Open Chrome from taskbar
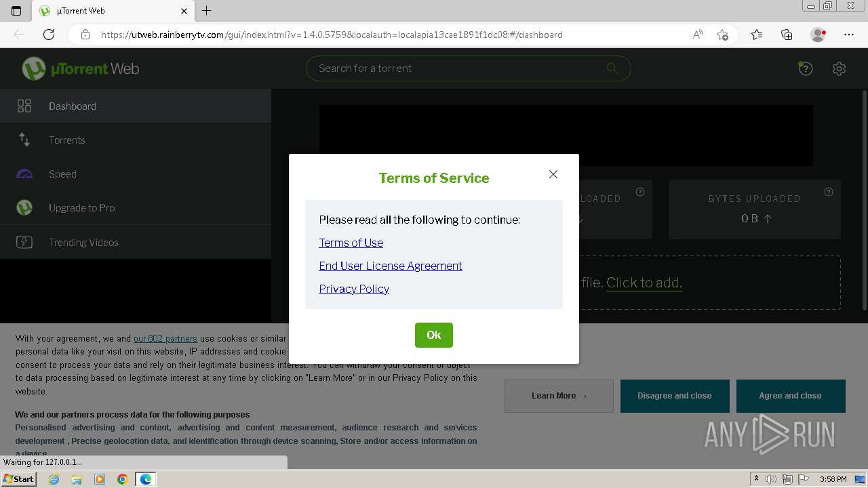Screen dimensions: 868x488 coord(122,479)
